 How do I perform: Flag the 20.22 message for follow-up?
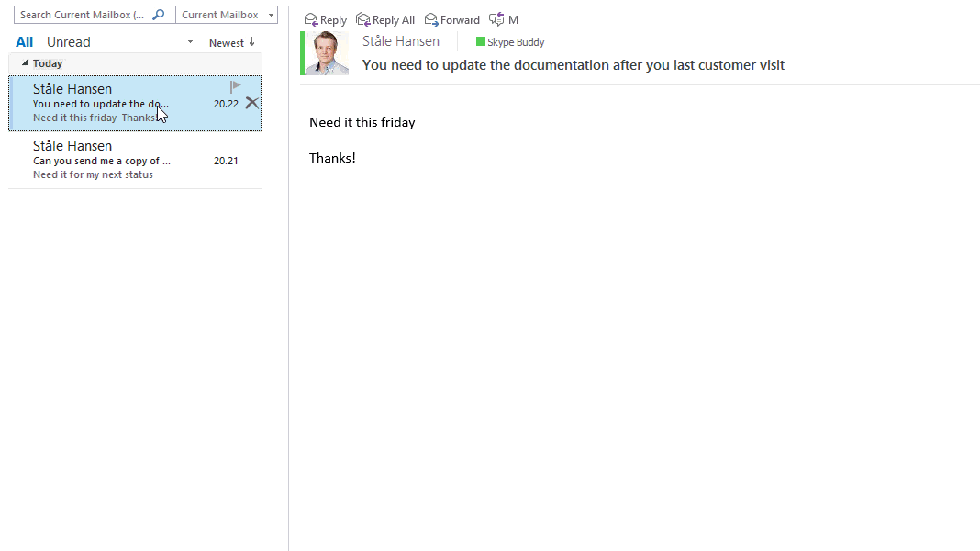[x=235, y=86]
